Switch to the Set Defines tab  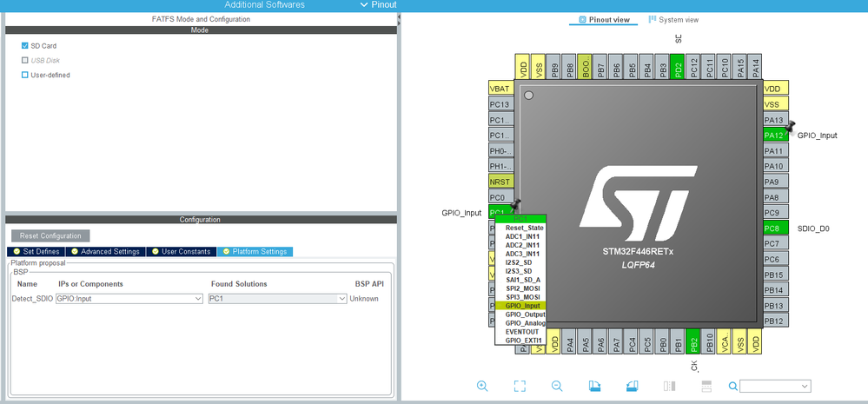click(37, 252)
